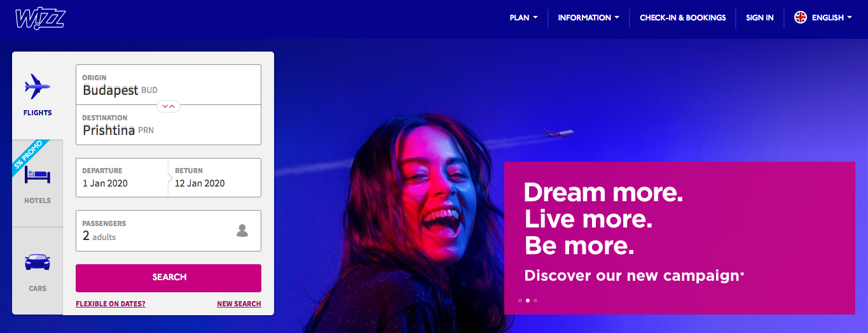Image resolution: width=868 pixels, height=333 pixels.
Task: Swap origin and destination with arrows icon
Action: 169,106
